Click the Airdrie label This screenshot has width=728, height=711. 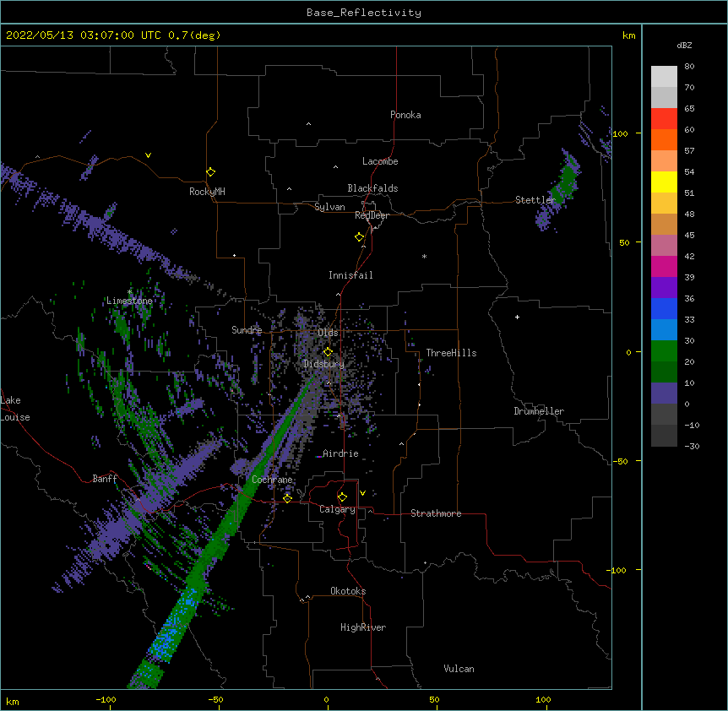(x=340, y=453)
